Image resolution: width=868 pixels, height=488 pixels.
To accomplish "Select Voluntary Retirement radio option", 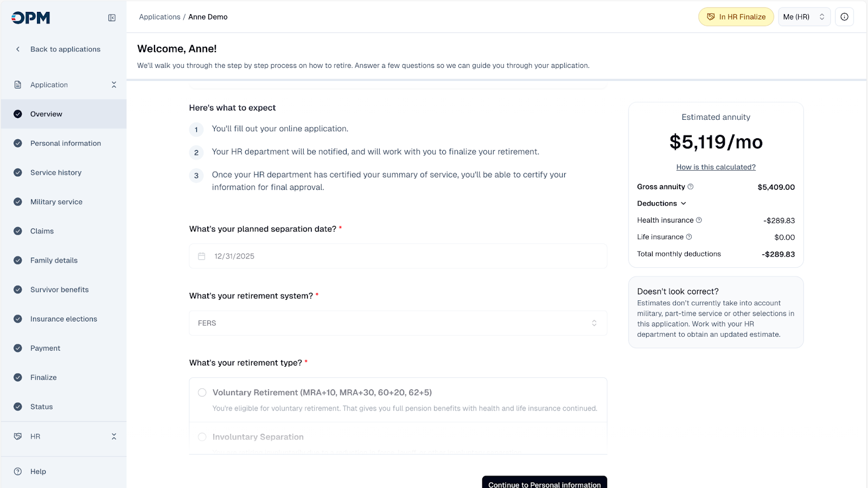I will coord(202,393).
